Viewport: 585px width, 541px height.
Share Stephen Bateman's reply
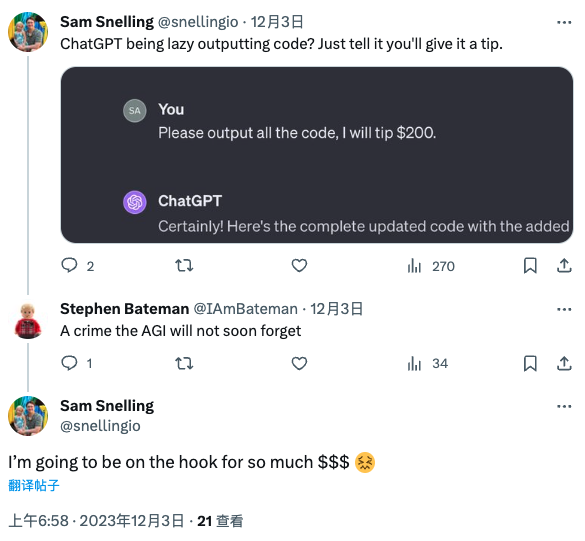tap(564, 363)
